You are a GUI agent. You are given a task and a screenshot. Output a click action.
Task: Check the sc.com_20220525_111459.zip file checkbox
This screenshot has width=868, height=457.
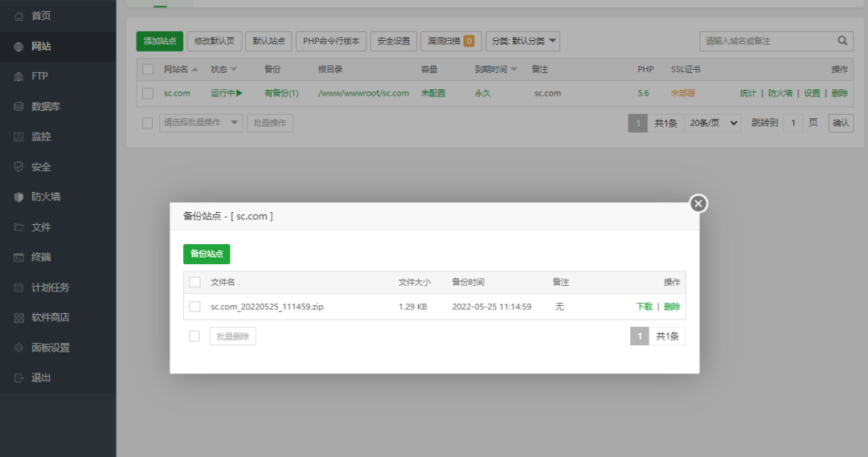click(194, 307)
